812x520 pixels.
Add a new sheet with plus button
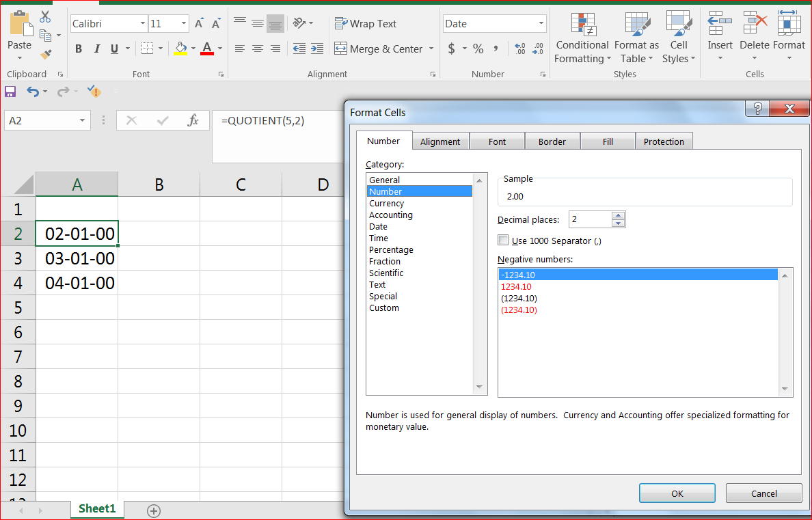tap(154, 510)
